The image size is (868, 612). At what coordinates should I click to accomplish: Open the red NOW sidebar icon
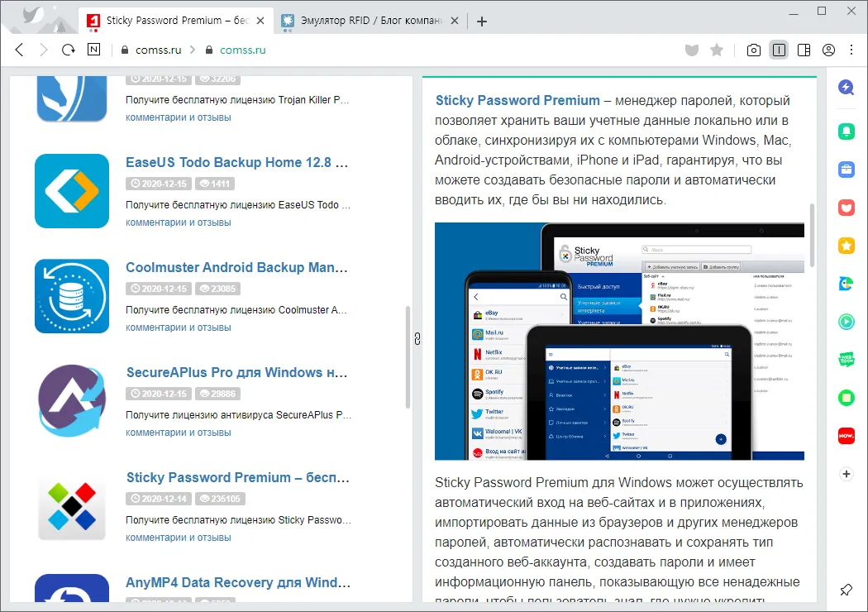click(846, 435)
